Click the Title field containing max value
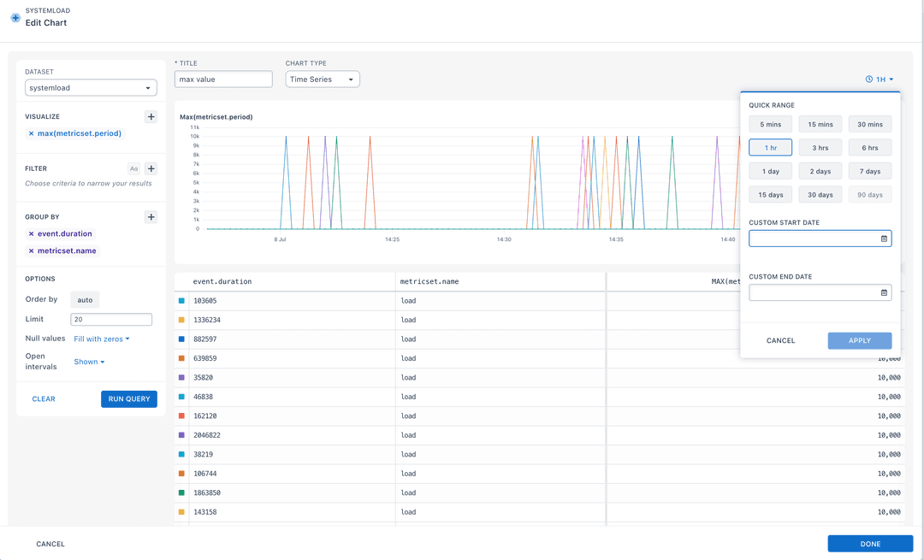 pos(223,78)
